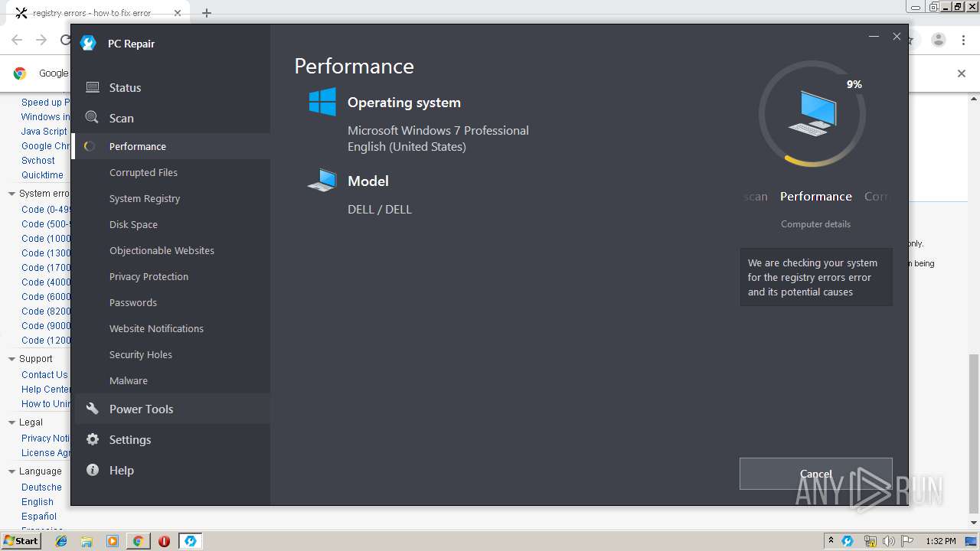
Task: Collapse the Legal tree section
Action: click(x=11, y=422)
